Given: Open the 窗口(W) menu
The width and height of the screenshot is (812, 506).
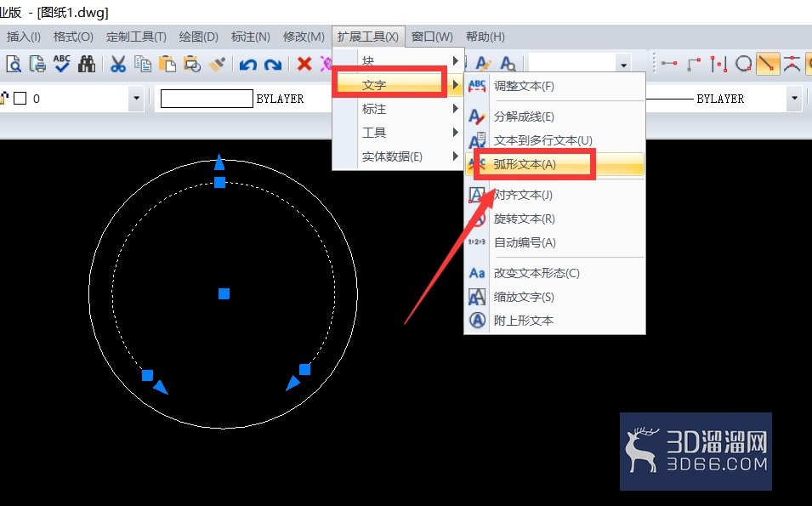Looking at the screenshot, I should pyautogui.click(x=432, y=37).
